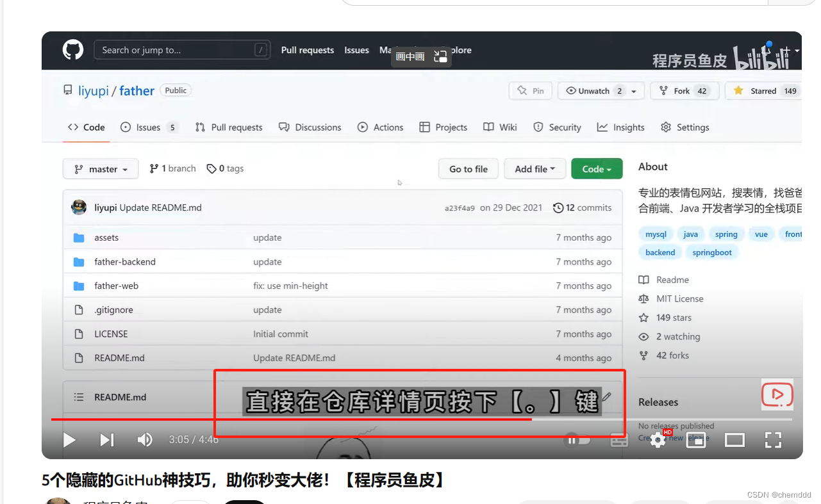
Task: Click the Readme link in About
Action: click(x=664, y=280)
